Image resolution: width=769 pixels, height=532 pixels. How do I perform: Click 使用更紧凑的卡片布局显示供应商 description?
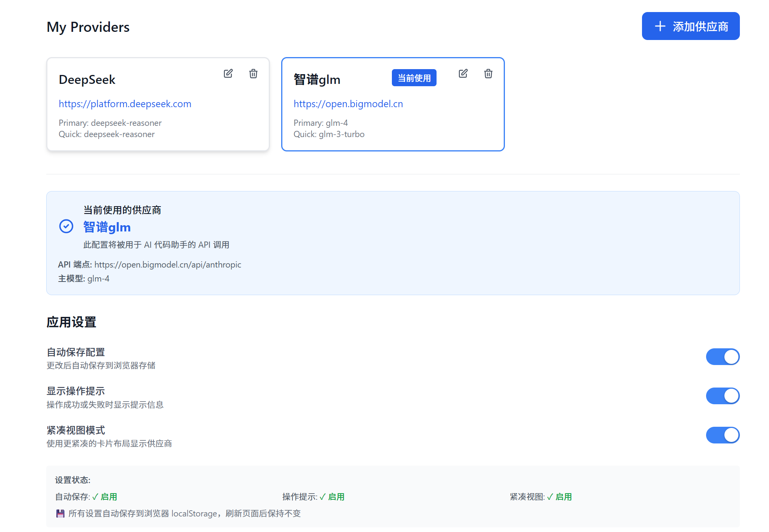[x=109, y=443]
